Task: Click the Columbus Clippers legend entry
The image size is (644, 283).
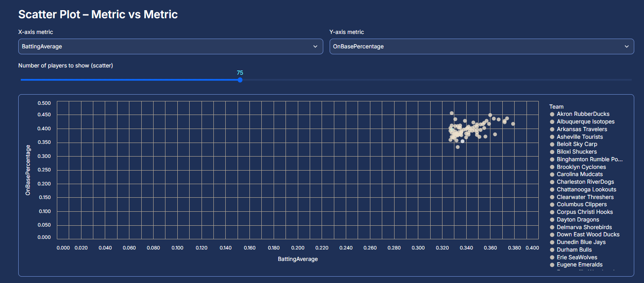Action: pos(578,205)
